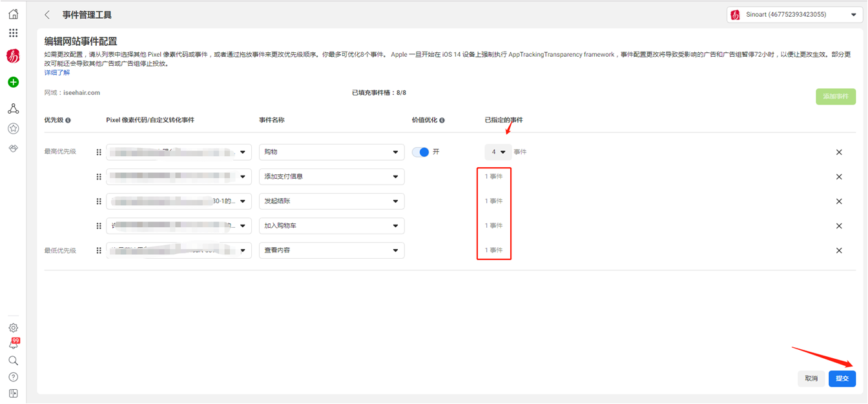Click the star icon in left sidebar

click(13, 128)
